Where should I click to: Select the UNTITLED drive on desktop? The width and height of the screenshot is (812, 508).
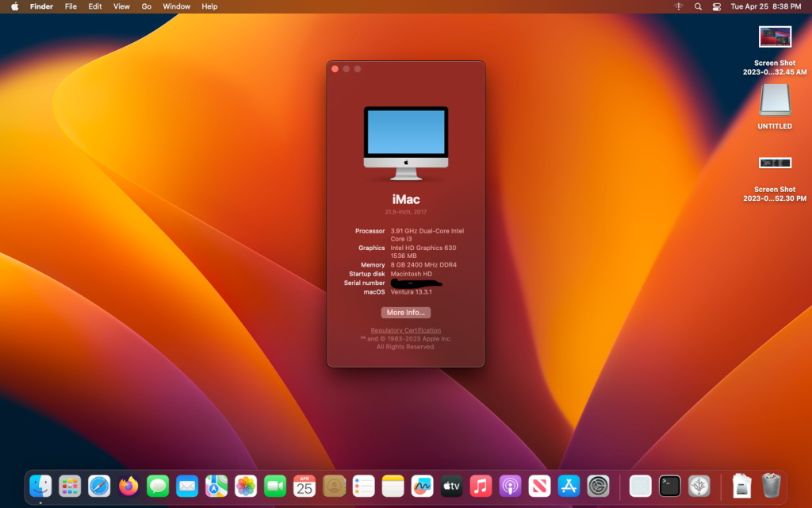point(775,102)
